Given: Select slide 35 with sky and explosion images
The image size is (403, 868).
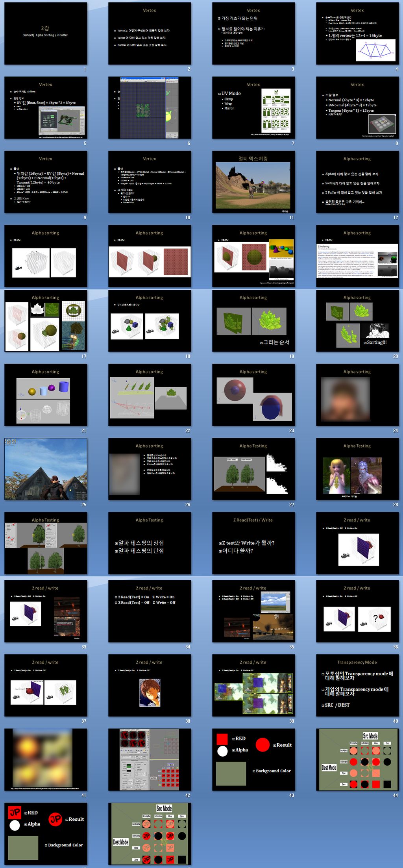Looking at the screenshot, I should (x=253, y=611).
